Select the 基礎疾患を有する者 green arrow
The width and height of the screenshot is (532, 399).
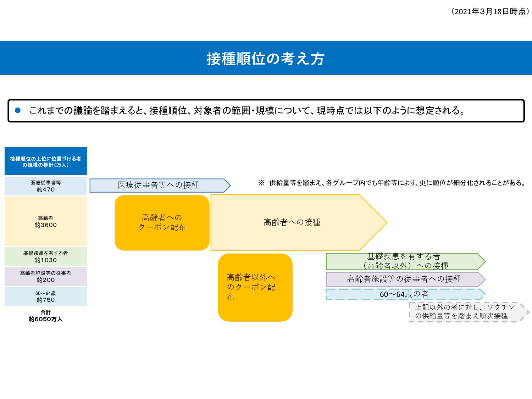coord(406,261)
